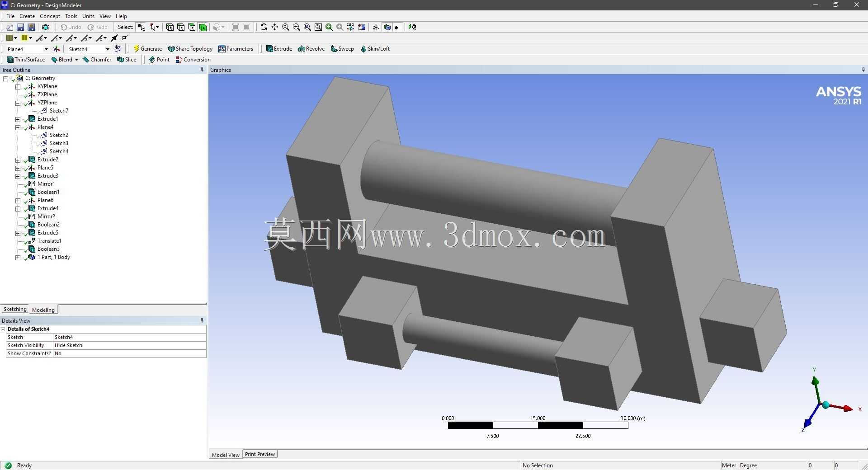Activate the Magnifier Window tool

point(318,27)
